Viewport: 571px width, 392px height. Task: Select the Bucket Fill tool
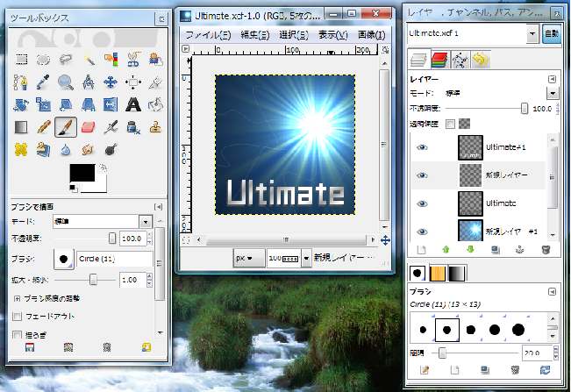point(156,105)
